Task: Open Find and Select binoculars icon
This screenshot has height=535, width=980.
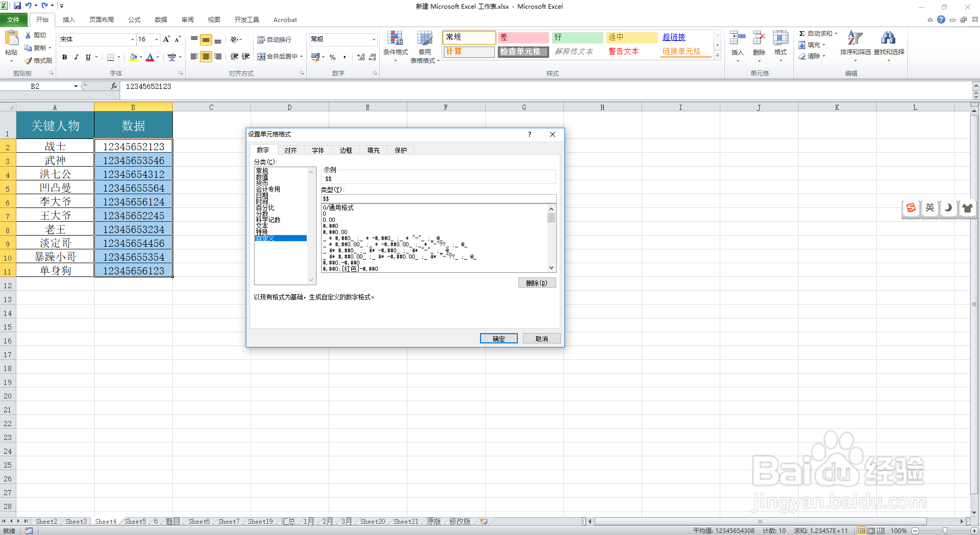Action: [888, 38]
